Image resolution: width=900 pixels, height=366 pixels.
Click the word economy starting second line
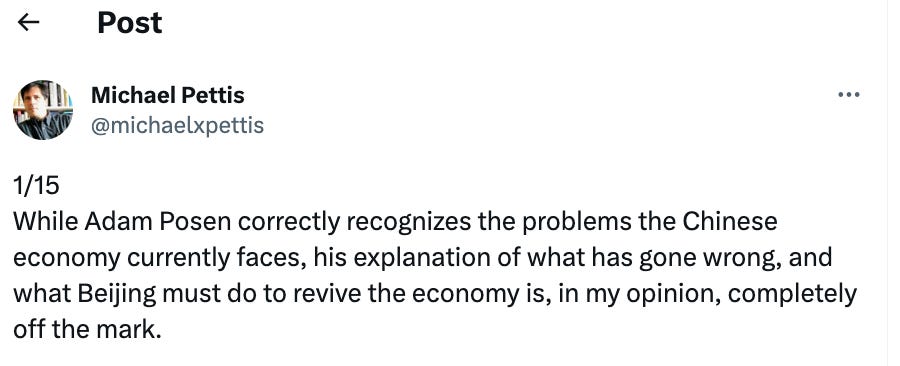(x=67, y=259)
